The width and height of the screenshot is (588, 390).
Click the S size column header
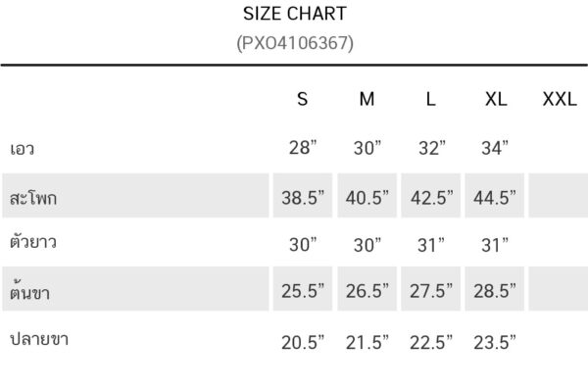tap(303, 99)
